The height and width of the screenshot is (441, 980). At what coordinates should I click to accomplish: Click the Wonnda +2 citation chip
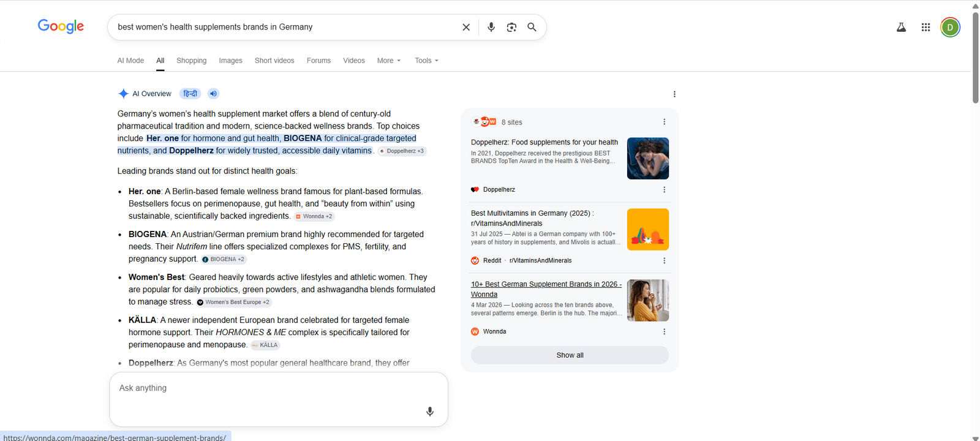coord(314,216)
